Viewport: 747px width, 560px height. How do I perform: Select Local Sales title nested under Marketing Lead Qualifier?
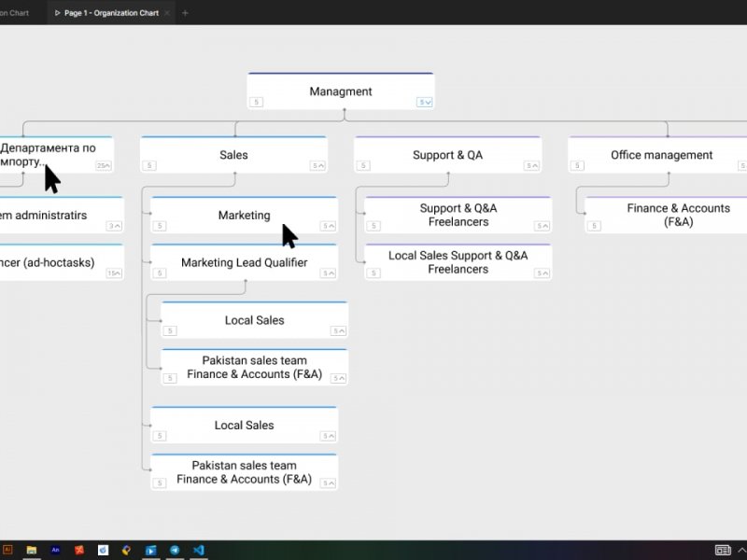coord(254,320)
